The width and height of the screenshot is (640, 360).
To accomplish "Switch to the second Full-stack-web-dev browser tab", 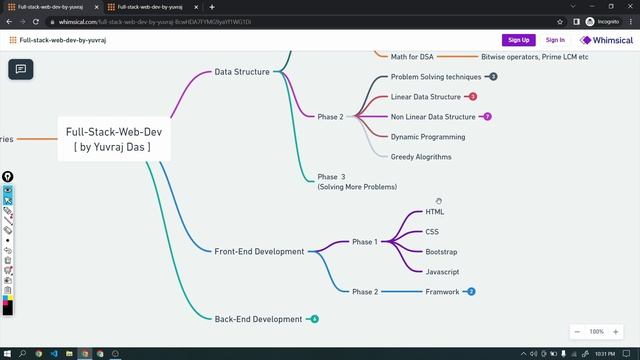I will point(151,7).
